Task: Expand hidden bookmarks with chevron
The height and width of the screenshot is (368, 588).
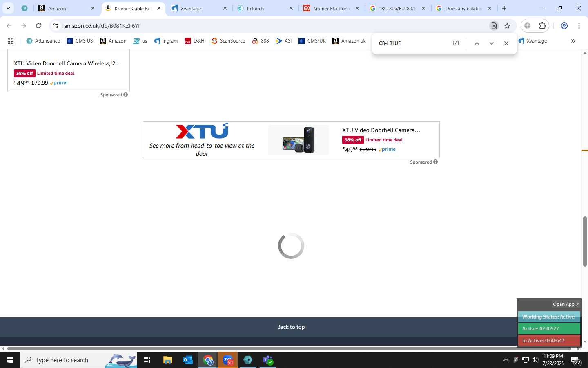Action: point(573,41)
